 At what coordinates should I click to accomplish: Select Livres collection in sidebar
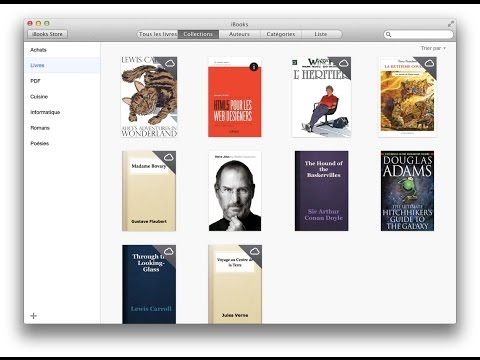[62, 65]
